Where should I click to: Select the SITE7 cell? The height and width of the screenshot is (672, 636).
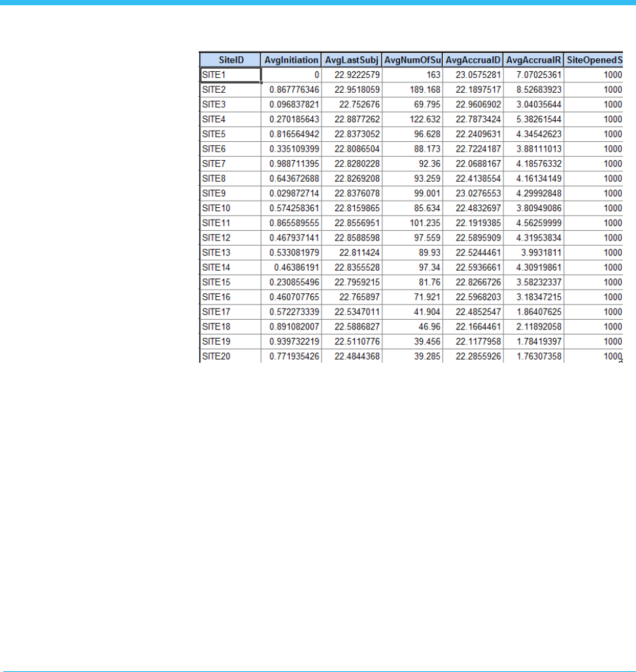pos(231,163)
